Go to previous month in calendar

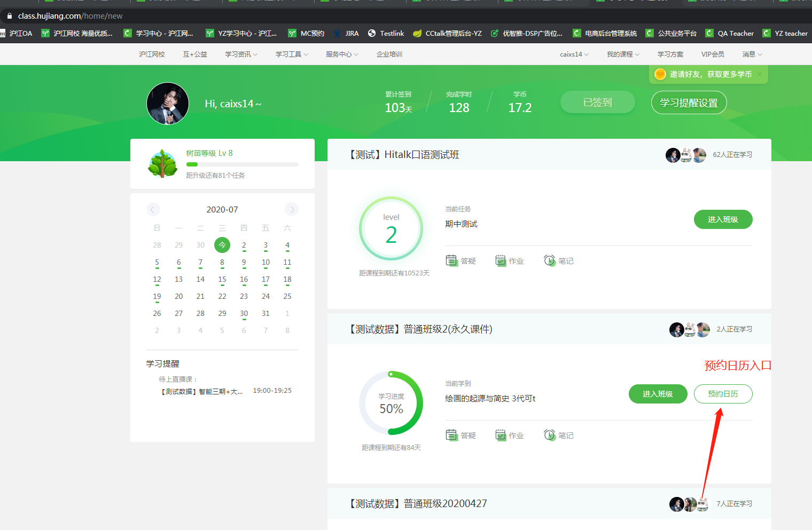[153, 209]
